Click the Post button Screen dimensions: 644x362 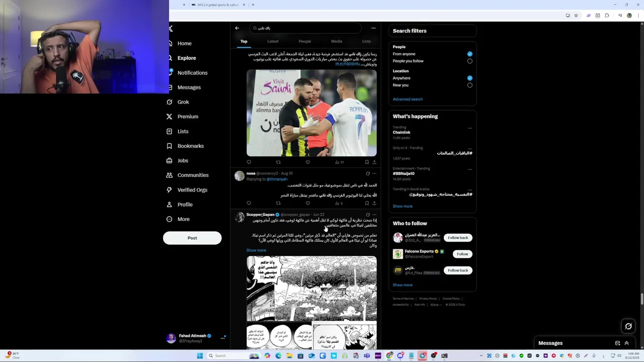pyautogui.click(x=192, y=238)
